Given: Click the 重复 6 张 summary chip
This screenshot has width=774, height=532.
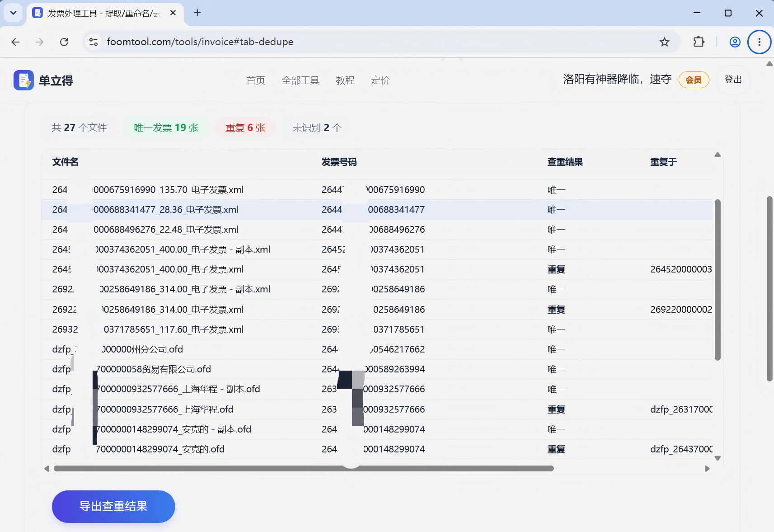Looking at the screenshot, I should (245, 128).
